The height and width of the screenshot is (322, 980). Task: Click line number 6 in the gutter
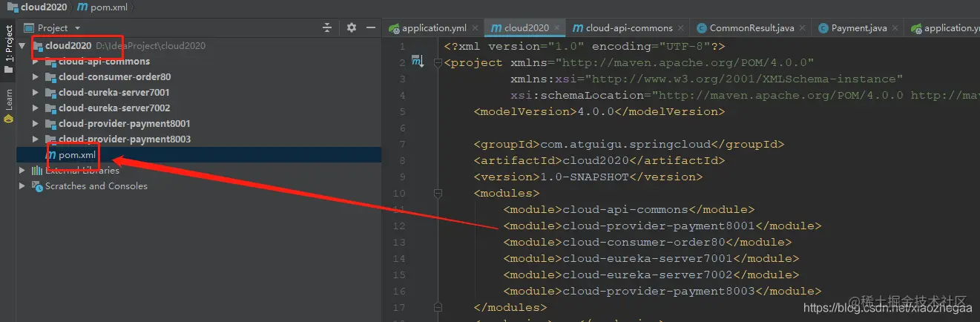[x=402, y=128]
